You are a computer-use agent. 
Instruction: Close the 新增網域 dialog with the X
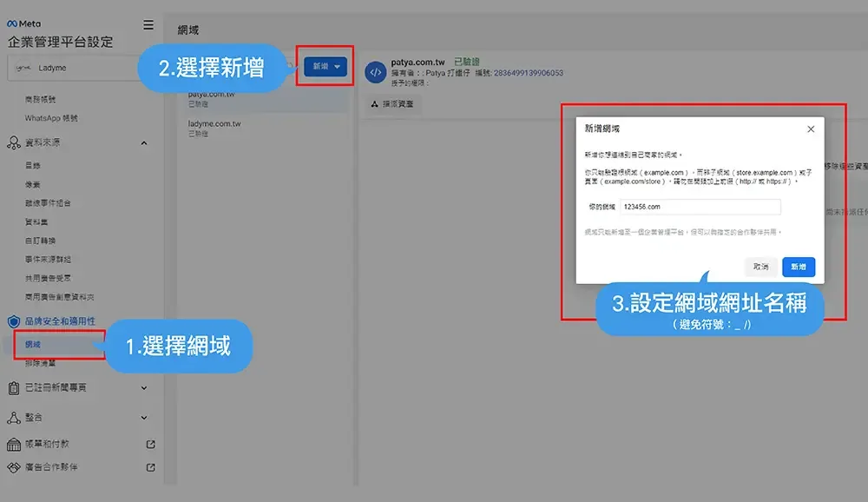[x=811, y=129]
